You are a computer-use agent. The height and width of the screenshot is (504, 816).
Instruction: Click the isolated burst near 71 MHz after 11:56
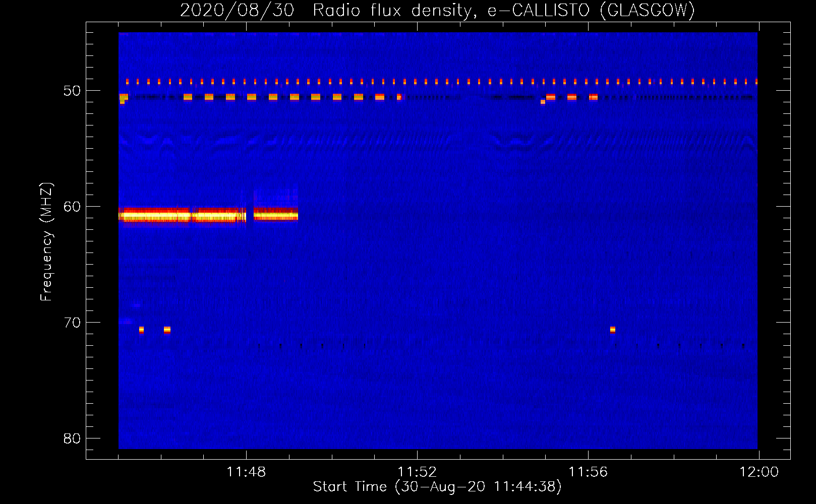(x=613, y=330)
